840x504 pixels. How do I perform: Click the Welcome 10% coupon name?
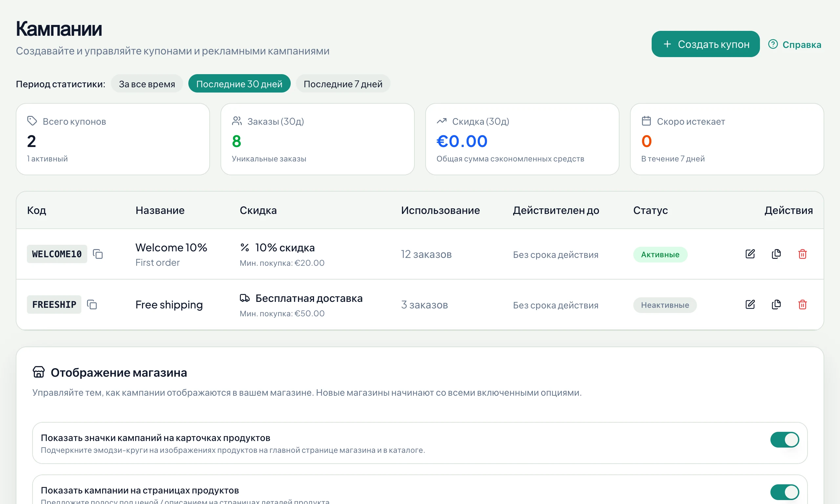click(171, 248)
